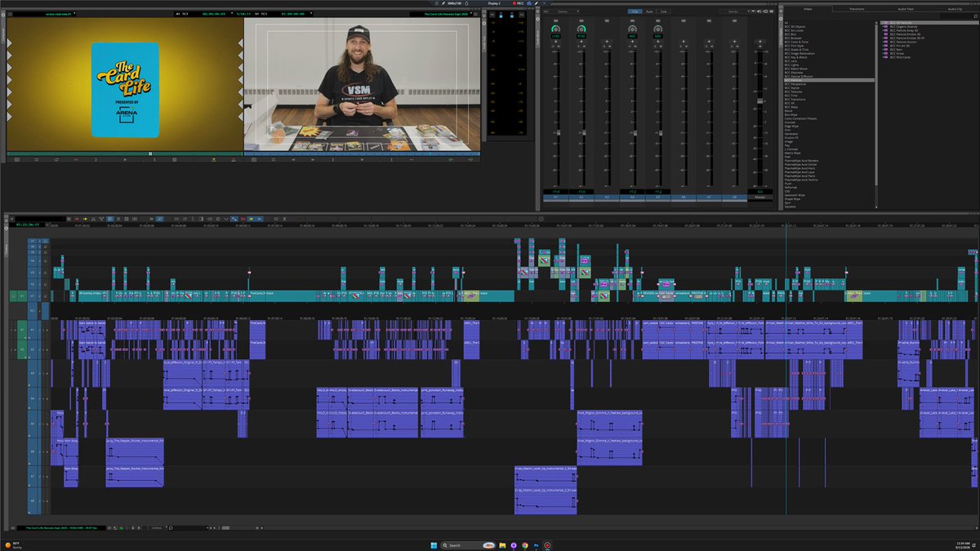Click the plus button above the A6 fader
This screenshot has width=980, height=551.
pyautogui.click(x=684, y=42)
